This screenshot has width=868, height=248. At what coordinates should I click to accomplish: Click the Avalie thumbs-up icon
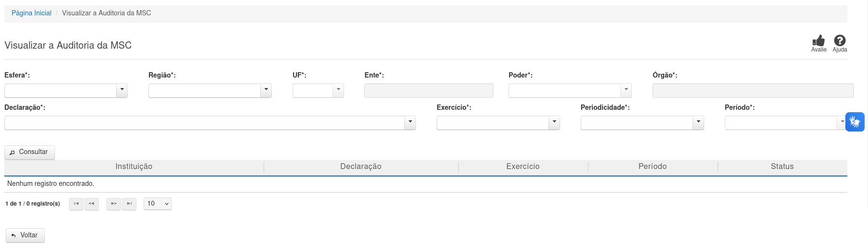[x=818, y=41]
